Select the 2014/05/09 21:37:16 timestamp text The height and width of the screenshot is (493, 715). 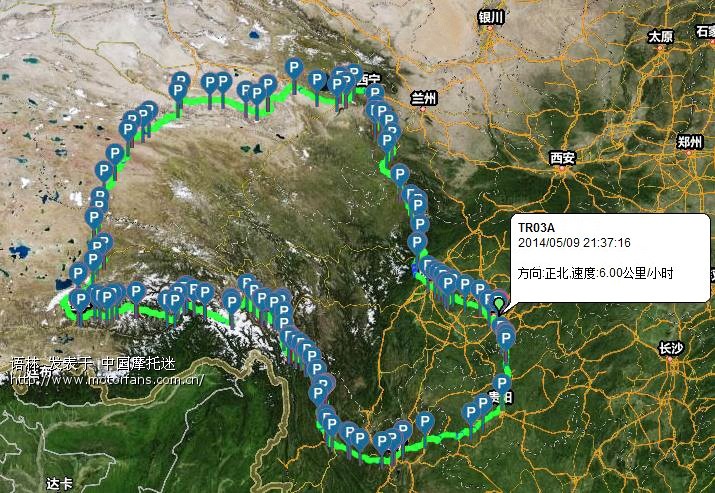click(x=574, y=243)
